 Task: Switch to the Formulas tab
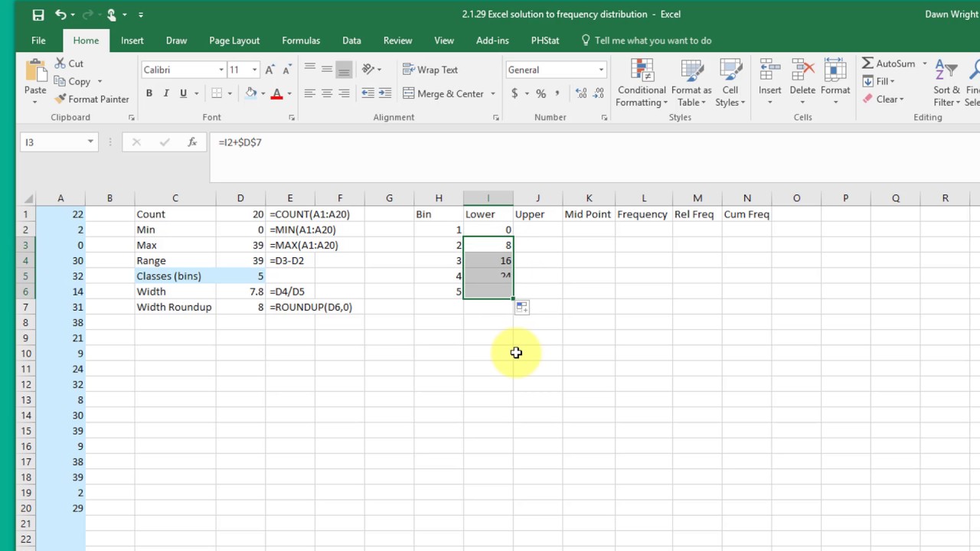pyautogui.click(x=301, y=41)
